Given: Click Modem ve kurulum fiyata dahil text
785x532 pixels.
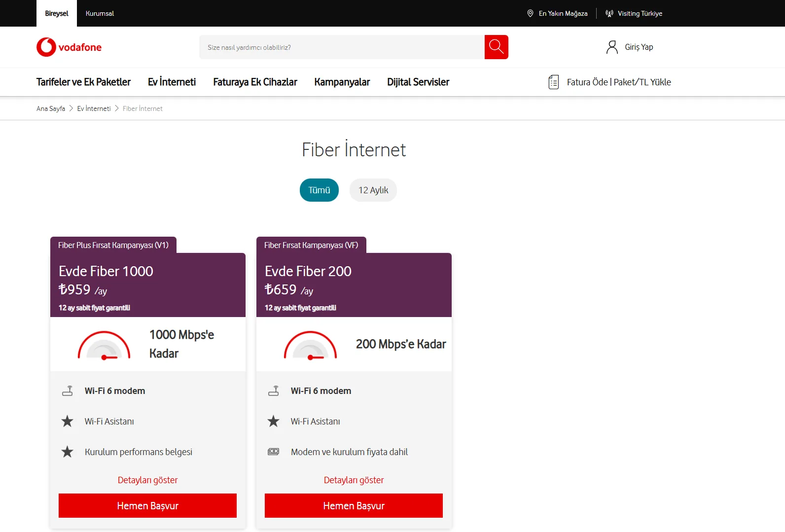Looking at the screenshot, I should click(350, 452).
